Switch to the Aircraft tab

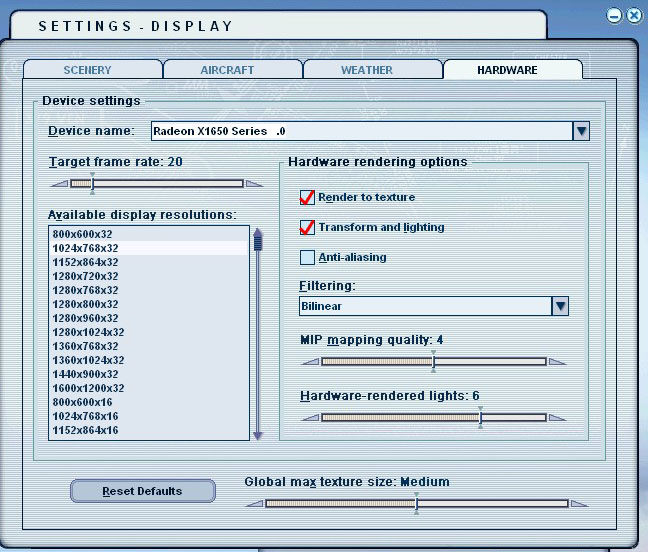(x=228, y=70)
